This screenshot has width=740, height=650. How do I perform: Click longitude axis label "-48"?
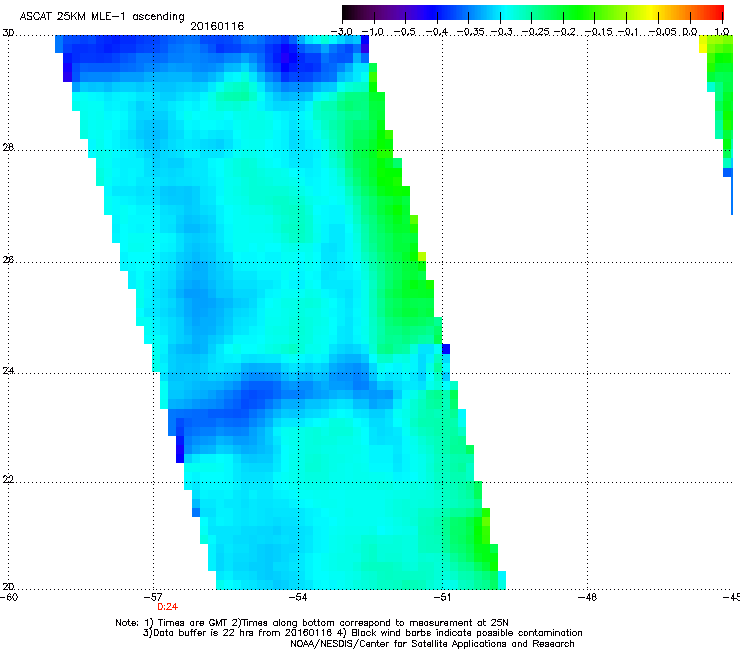pos(588,598)
